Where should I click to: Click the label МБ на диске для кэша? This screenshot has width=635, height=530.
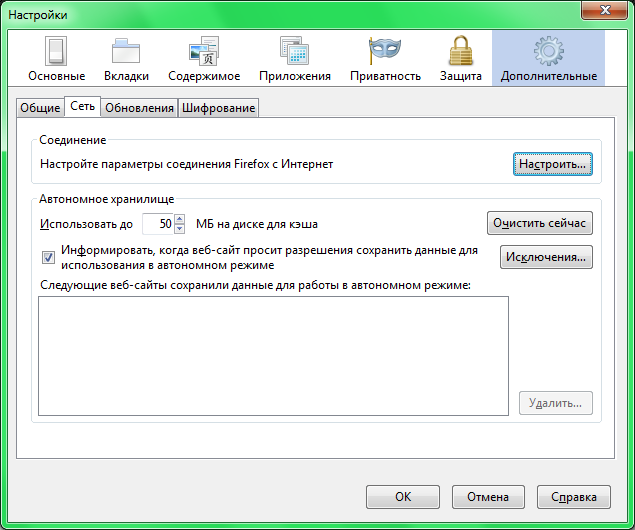tap(257, 224)
